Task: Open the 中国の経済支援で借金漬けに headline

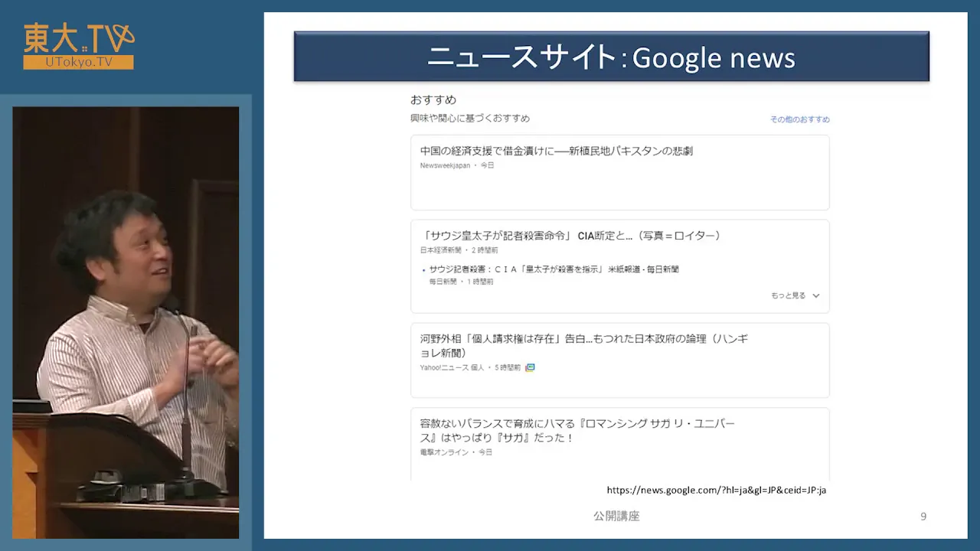Action: click(557, 151)
